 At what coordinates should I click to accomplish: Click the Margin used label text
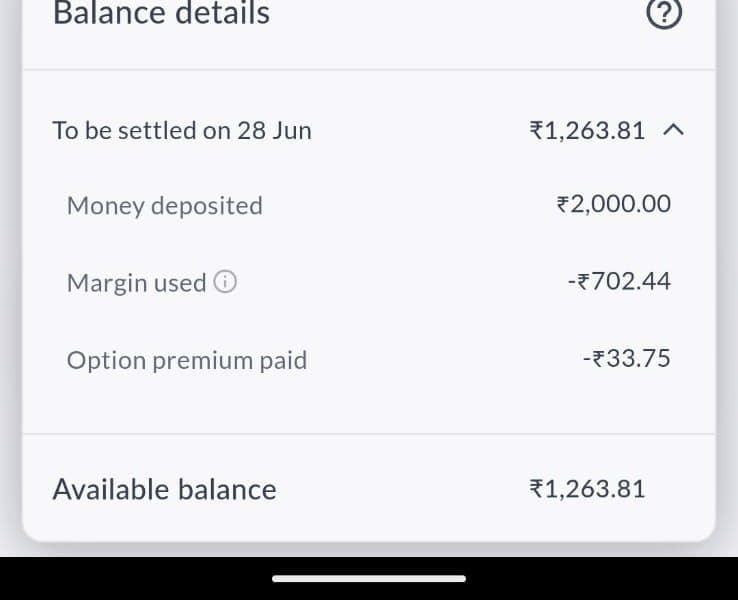coord(136,283)
